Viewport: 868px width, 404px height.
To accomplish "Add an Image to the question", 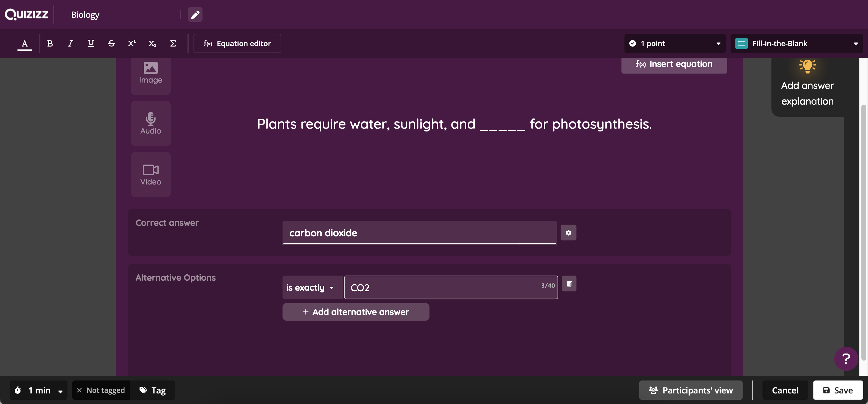I will tap(151, 73).
